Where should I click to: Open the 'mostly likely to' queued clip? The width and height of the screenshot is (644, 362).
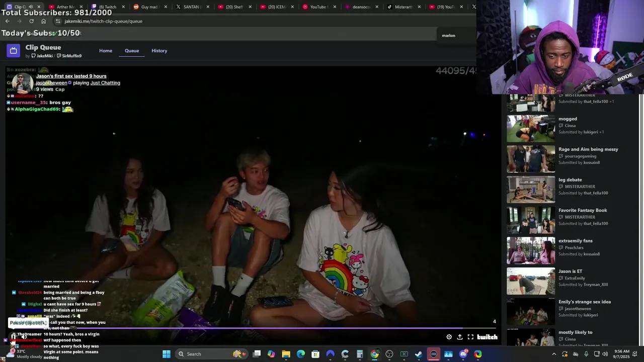pyautogui.click(x=575, y=332)
